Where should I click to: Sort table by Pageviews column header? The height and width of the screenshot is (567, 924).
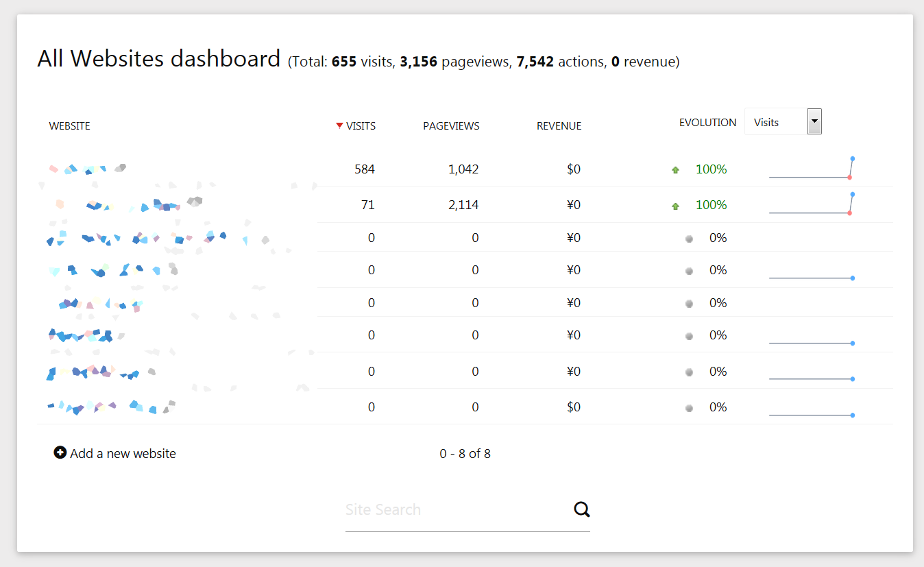click(x=451, y=126)
